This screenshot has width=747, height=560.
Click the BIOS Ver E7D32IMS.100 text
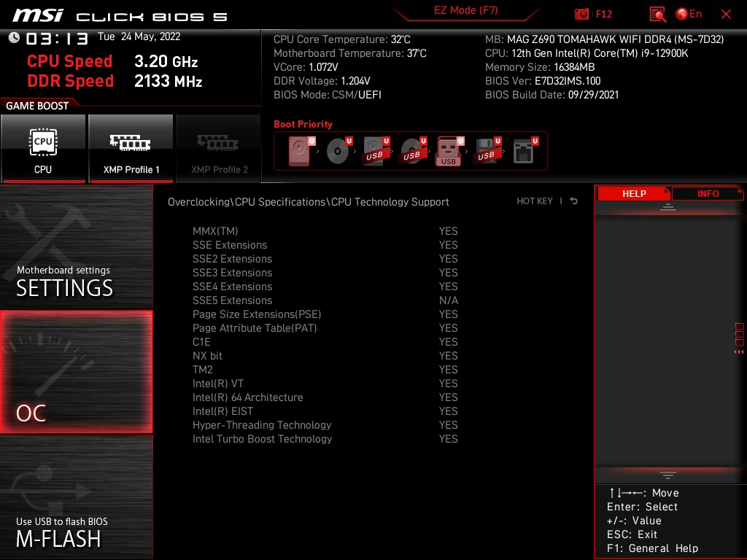(543, 81)
